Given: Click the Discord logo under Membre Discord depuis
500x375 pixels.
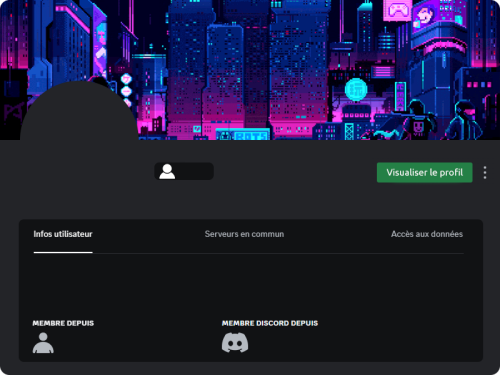Looking at the screenshot, I should click(x=235, y=342).
